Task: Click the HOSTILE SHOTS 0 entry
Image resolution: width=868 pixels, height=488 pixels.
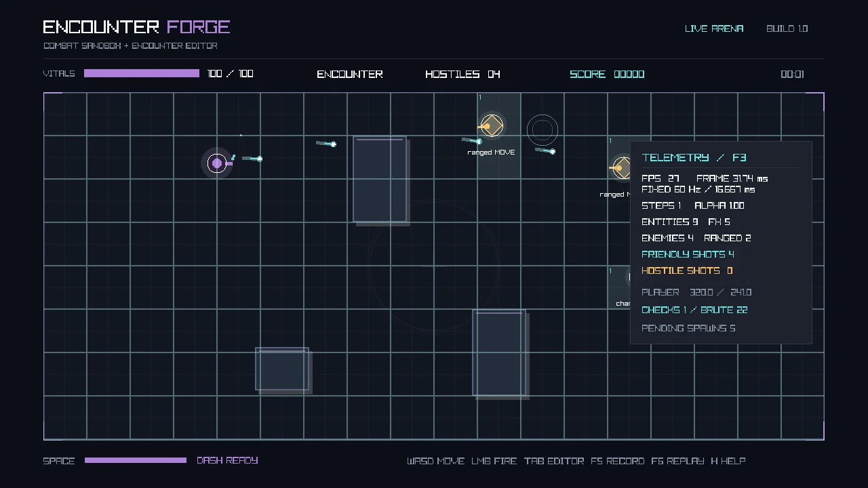Action: [x=687, y=270]
